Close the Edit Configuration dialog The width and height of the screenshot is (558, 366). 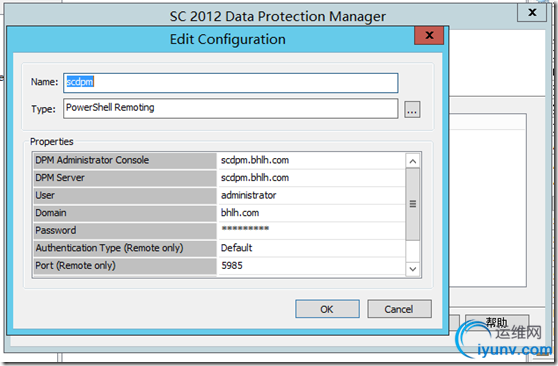[x=429, y=35]
